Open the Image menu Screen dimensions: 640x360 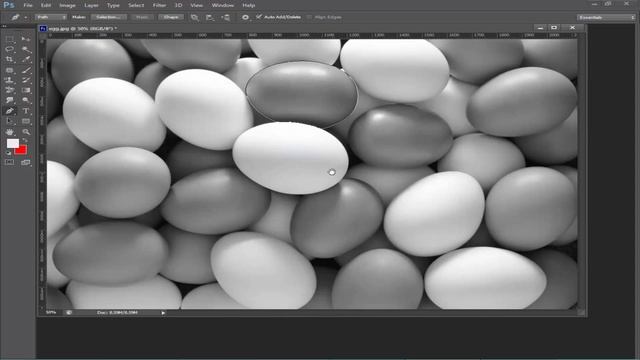click(x=67, y=5)
